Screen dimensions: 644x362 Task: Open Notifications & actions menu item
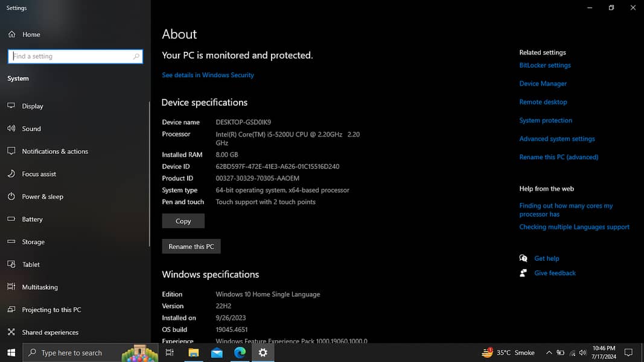(x=55, y=151)
